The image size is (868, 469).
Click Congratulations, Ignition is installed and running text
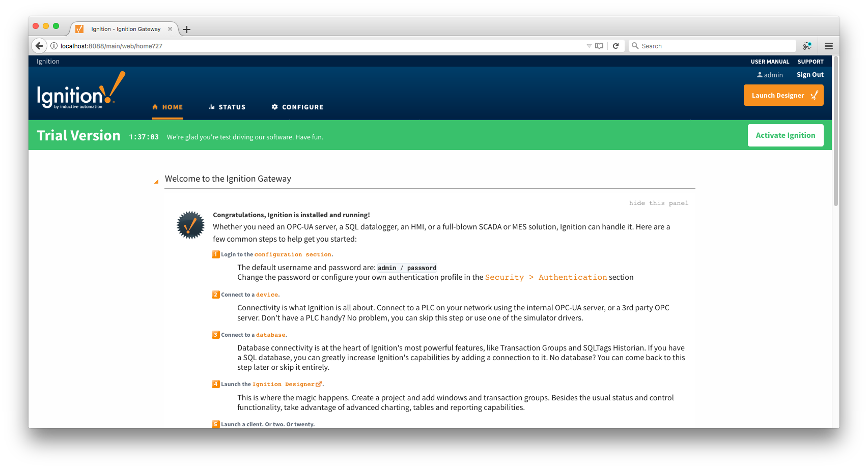point(291,215)
